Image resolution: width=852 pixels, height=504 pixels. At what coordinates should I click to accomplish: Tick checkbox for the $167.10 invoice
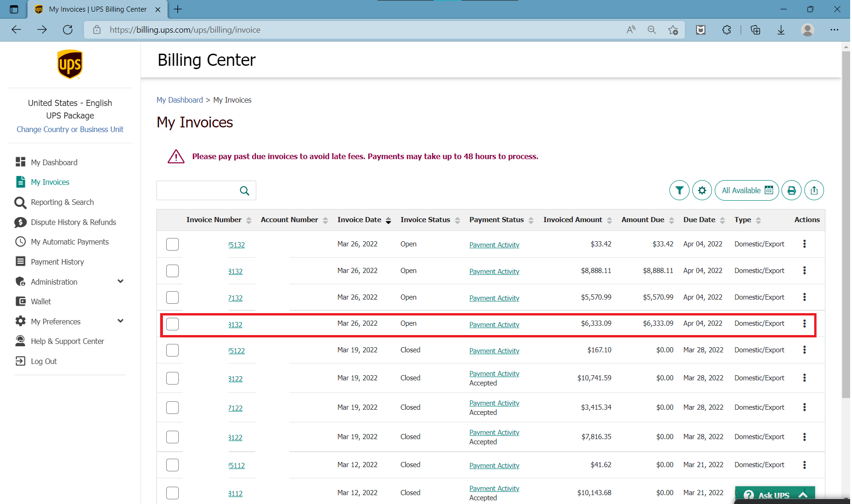click(172, 350)
